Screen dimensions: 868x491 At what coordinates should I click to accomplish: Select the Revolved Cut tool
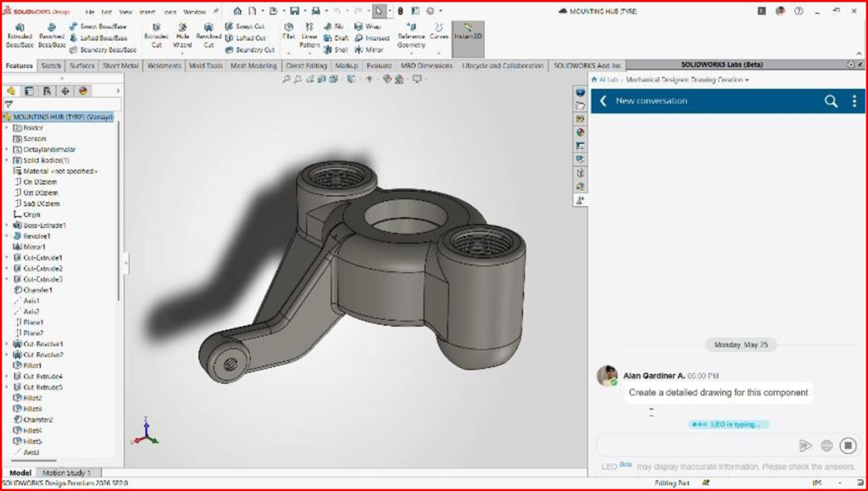pyautogui.click(x=209, y=36)
